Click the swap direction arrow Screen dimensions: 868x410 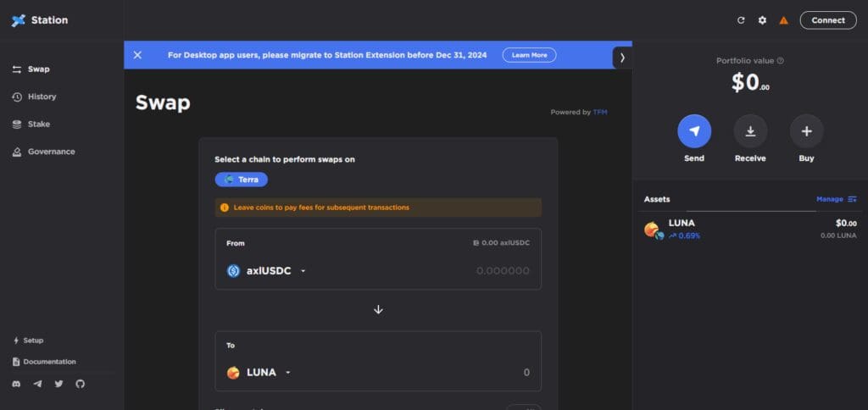(x=378, y=310)
